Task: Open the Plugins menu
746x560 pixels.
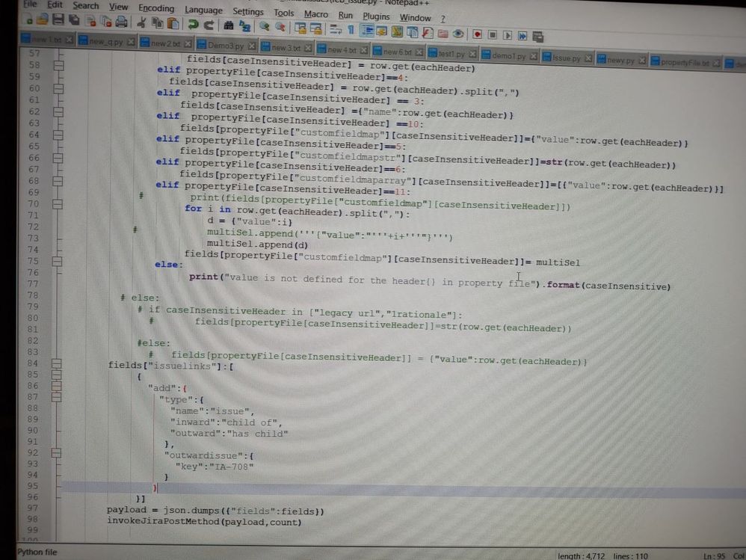Action: 376,16
